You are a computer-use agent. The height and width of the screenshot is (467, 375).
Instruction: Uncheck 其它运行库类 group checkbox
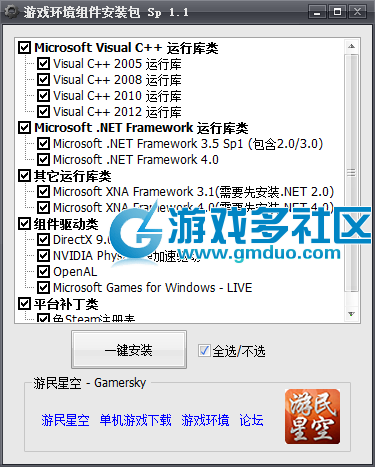(25, 176)
